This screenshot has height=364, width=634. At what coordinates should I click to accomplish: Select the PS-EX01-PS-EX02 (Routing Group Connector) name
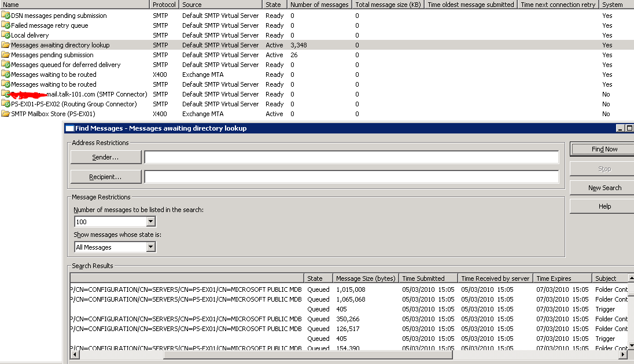[74, 104]
